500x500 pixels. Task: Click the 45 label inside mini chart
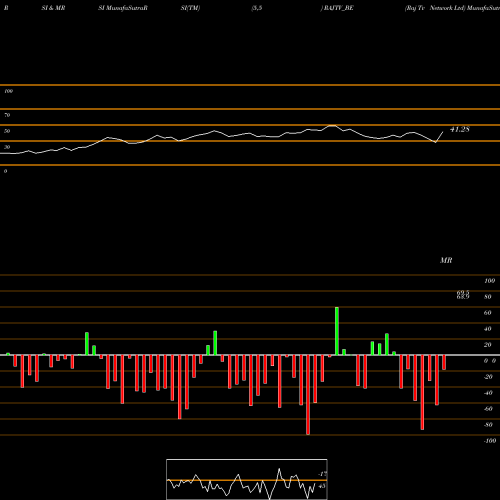coord(322,486)
